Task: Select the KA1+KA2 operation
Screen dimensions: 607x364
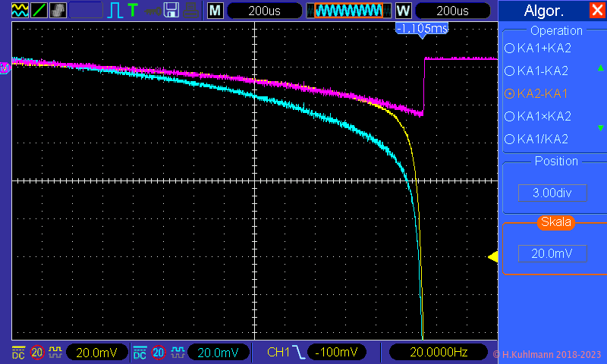Action: pyautogui.click(x=537, y=48)
